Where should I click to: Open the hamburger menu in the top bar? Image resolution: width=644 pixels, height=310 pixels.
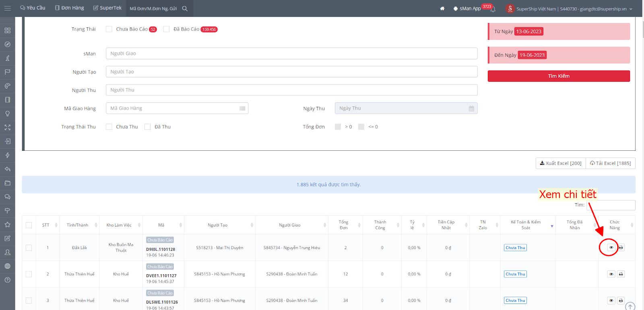(7, 8)
